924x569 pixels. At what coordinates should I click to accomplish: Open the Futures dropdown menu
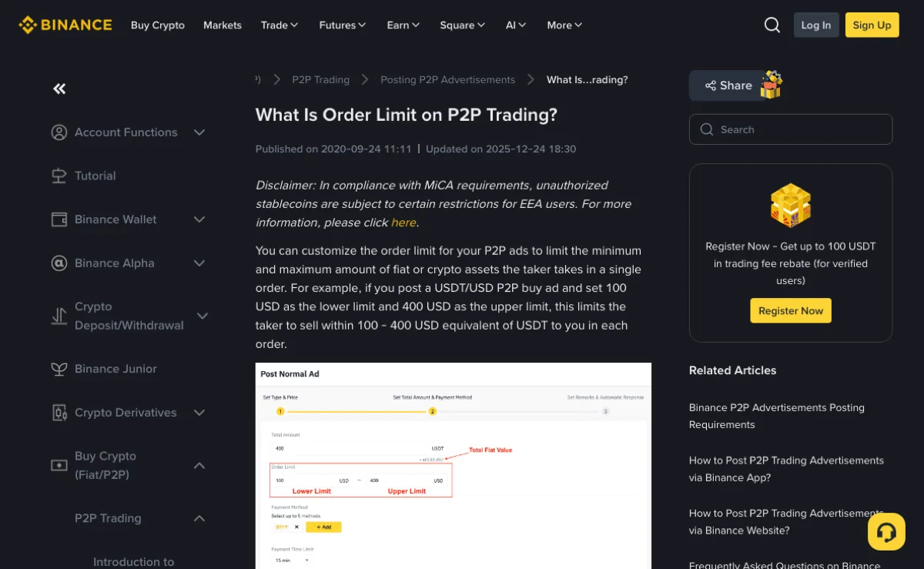coord(343,25)
